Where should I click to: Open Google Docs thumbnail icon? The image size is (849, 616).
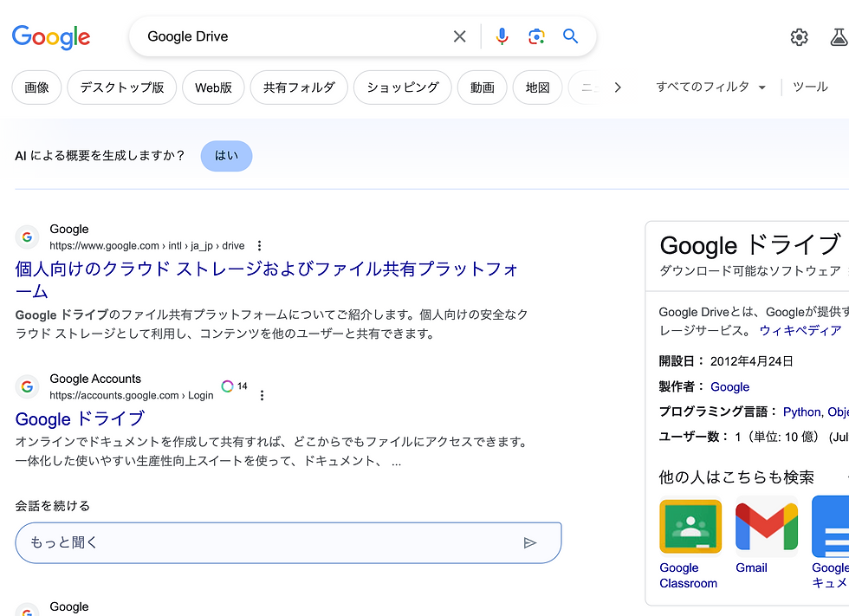tap(831, 527)
